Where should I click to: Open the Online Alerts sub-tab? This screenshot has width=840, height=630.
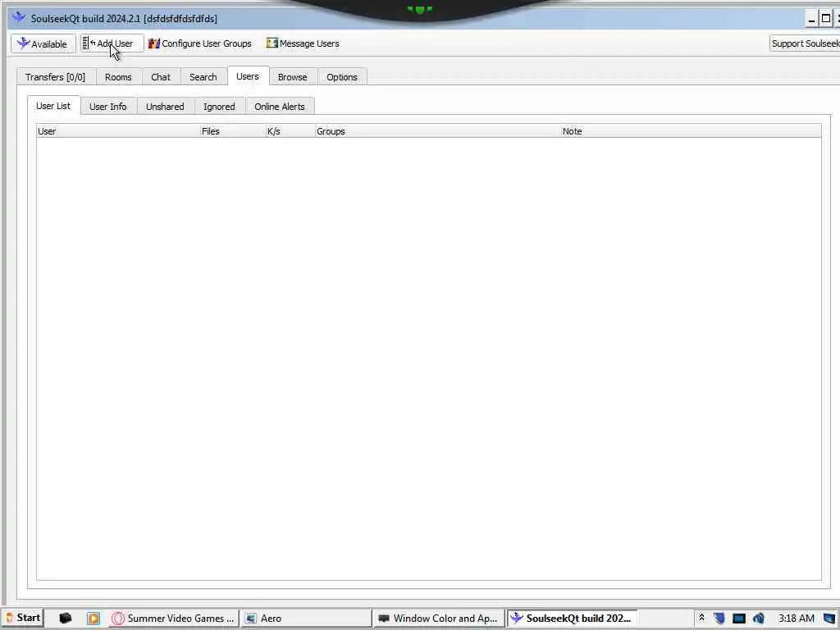click(280, 107)
